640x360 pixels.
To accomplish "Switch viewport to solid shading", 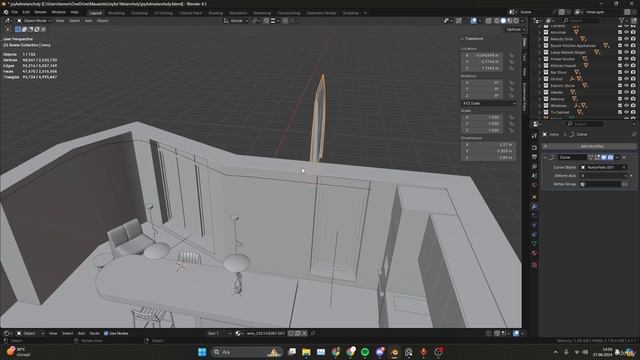I will pos(503,20).
